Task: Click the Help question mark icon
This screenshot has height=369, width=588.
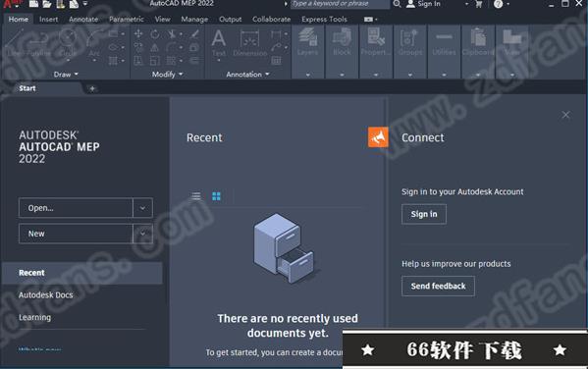Action: [x=498, y=4]
